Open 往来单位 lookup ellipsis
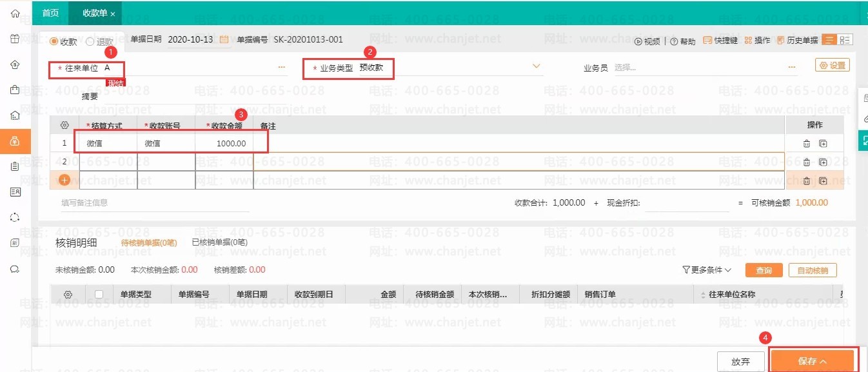This screenshot has width=868, height=372. click(x=282, y=67)
